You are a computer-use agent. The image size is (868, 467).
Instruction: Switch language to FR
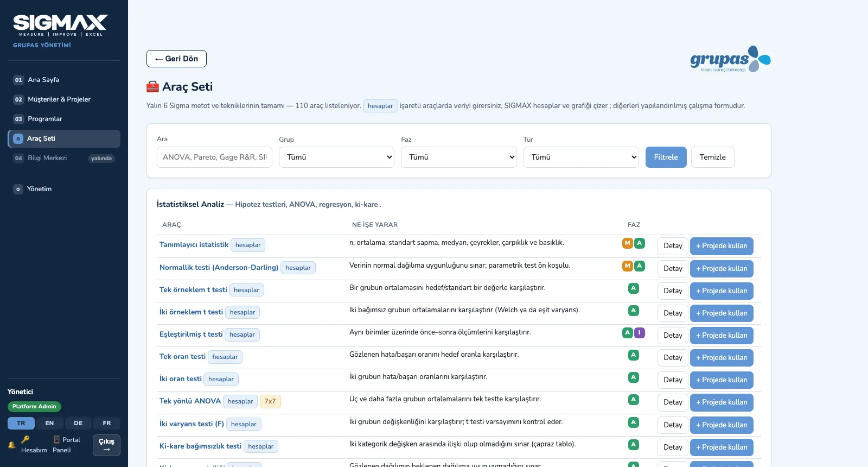point(107,424)
